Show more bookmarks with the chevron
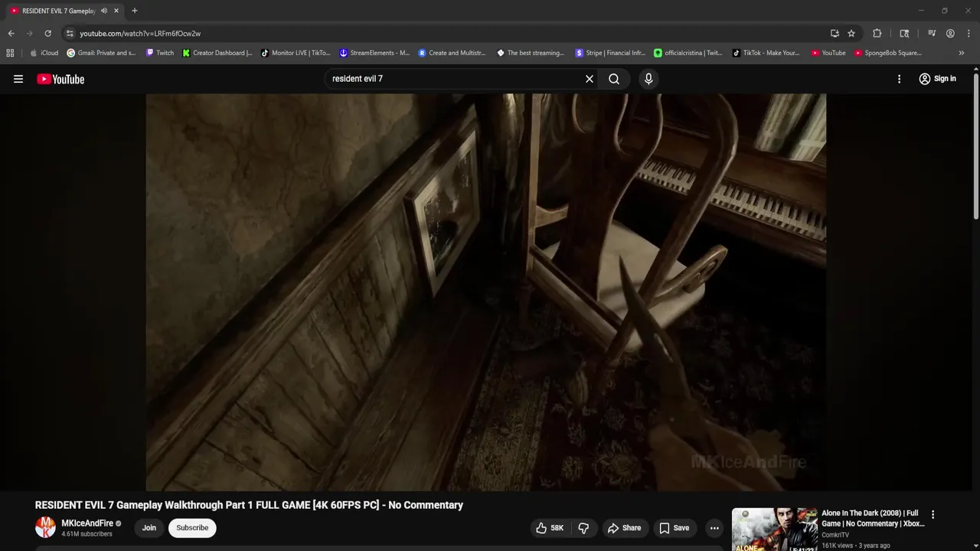This screenshot has width=980, height=551. tap(962, 53)
